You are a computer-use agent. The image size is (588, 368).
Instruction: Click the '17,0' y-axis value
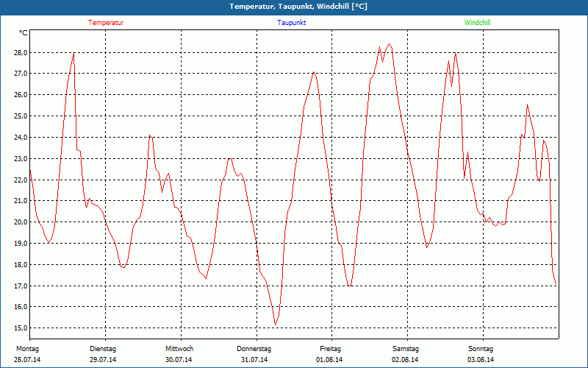21,286
